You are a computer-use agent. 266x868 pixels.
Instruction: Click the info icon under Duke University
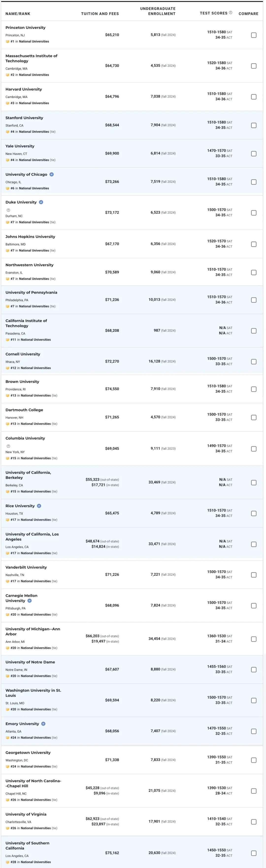point(8,210)
